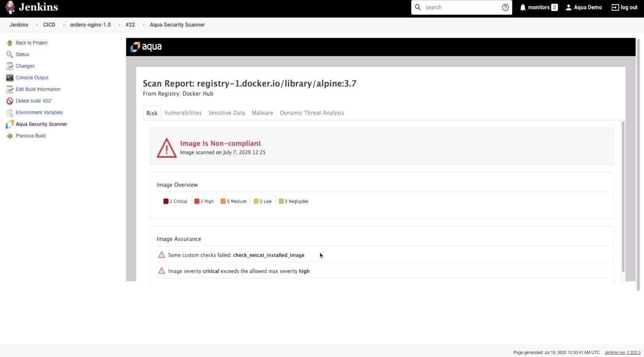
Task: Open the Changes sidebar link
Action: pos(25,66)
